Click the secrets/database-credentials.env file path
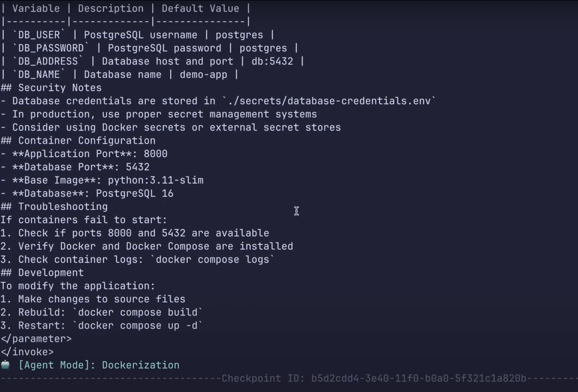Viewport: 578px width, 392px height. click(x=329, y=101)
